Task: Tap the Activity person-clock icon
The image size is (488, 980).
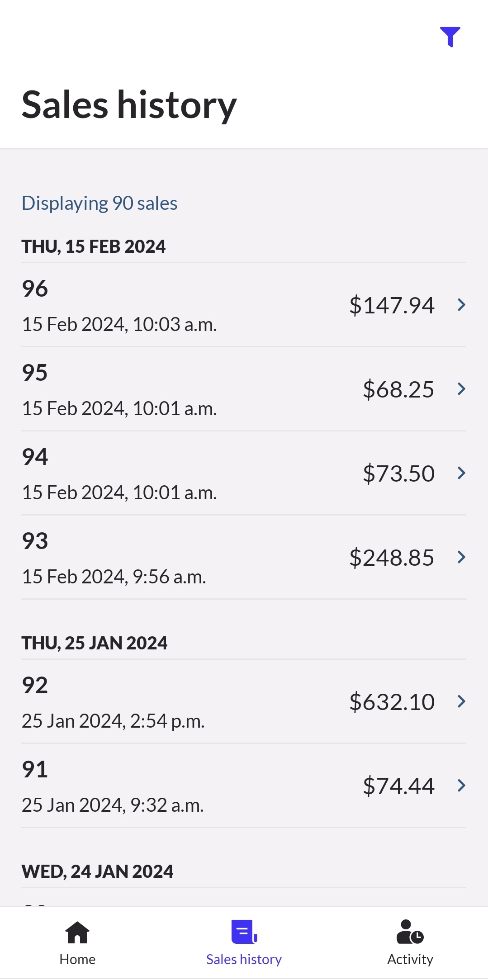Action: pos(410,933)
